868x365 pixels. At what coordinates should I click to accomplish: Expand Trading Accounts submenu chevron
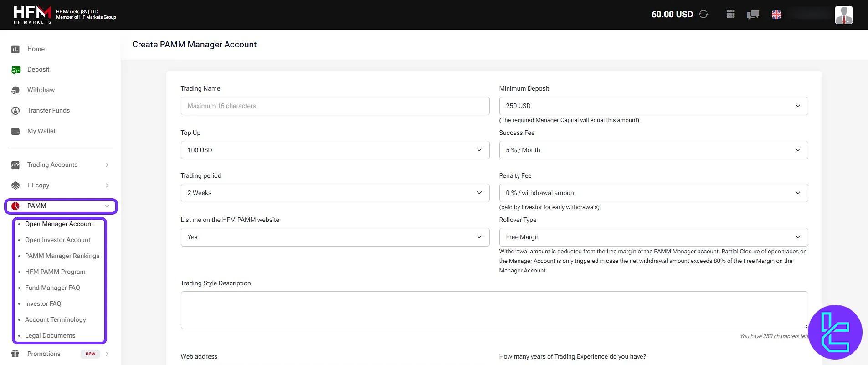click(x=107, y=165)
